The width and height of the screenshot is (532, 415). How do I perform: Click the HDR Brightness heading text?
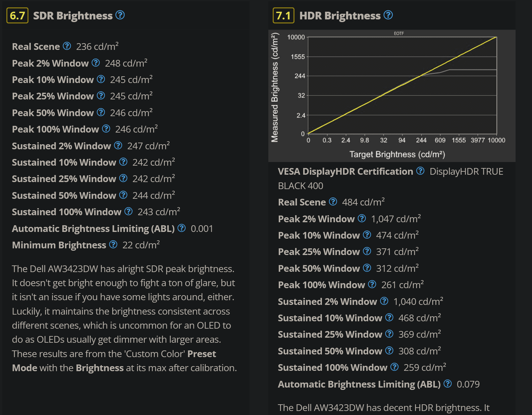[340, 16]
